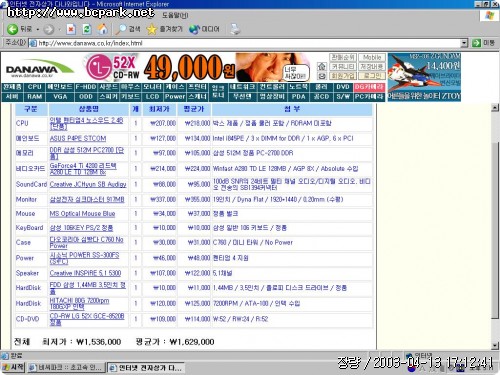Refresh the page with green arrows icon
Viewport: 500px width, 375px height.
tap(87, 29)
